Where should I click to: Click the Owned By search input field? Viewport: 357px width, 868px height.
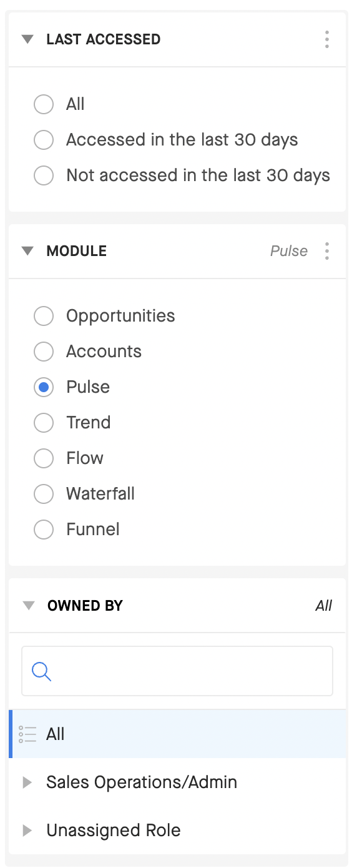[x=177, y=671]
